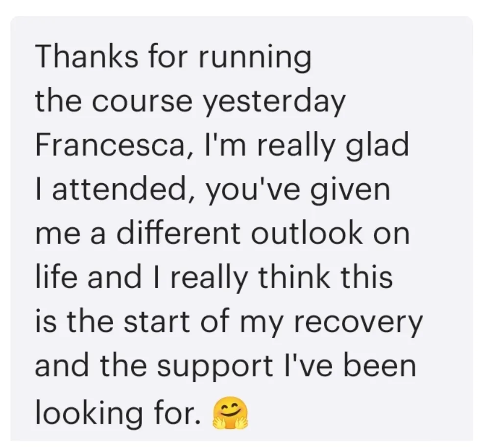This screenshot has height=448, width=482.
Task: Click the word 'think' in message
Action: [294, 277]
